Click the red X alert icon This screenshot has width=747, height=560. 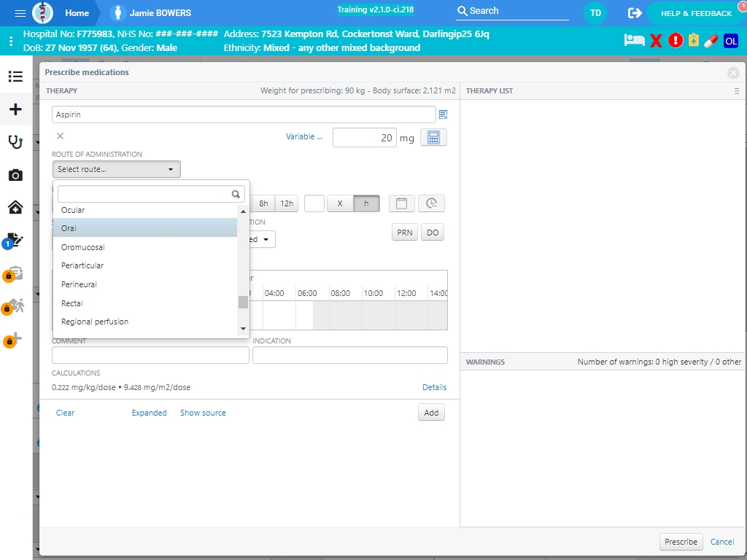656,41
